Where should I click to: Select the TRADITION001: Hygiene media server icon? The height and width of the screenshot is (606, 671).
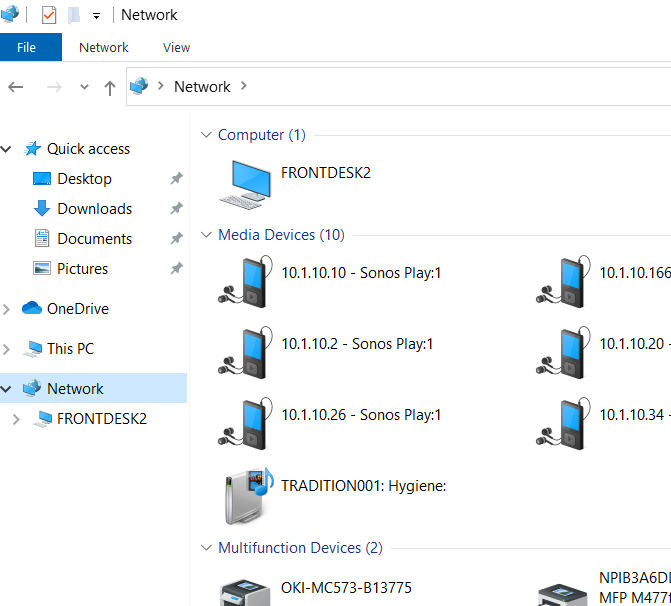pyautogui.click(x=249, y=496)
